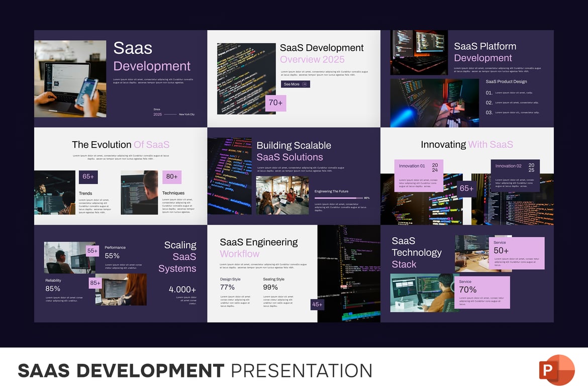The width and height of the screenshot is (588, 392).
Task: Click the 'Techniques' label
Action: (173, 193)
